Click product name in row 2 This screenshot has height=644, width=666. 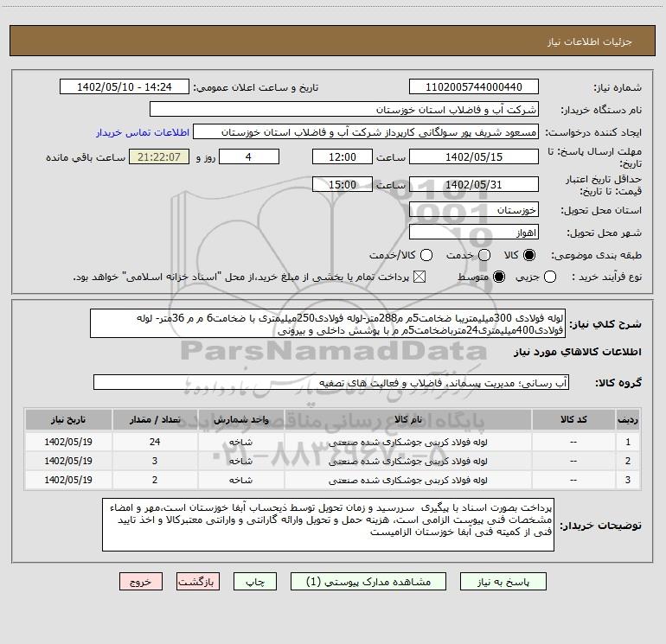407,461
